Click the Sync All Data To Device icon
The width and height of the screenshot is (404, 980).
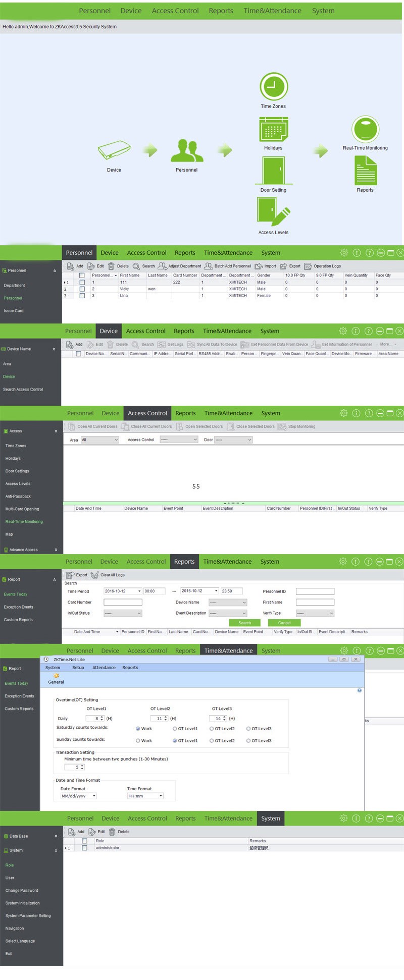click(x=191, y=344)
